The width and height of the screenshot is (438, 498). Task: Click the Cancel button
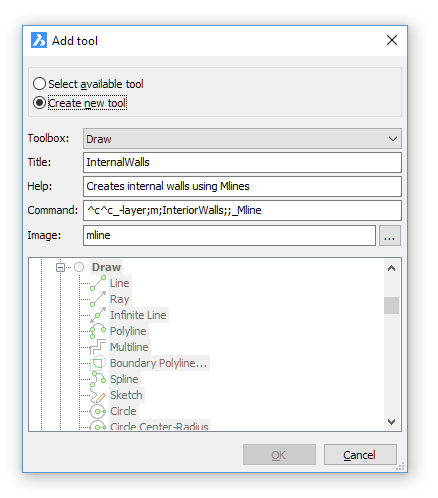[x=360, y=455]
